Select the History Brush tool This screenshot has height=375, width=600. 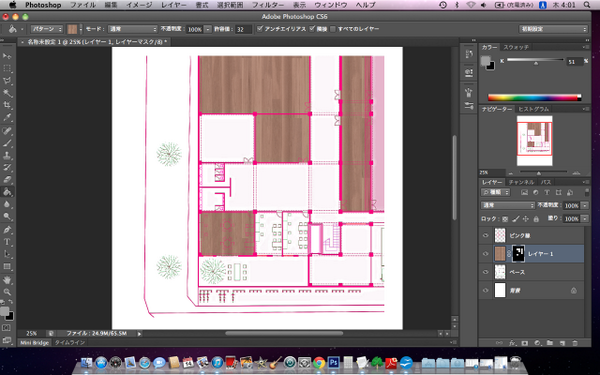pyautogui.click(x=7, y=167)
